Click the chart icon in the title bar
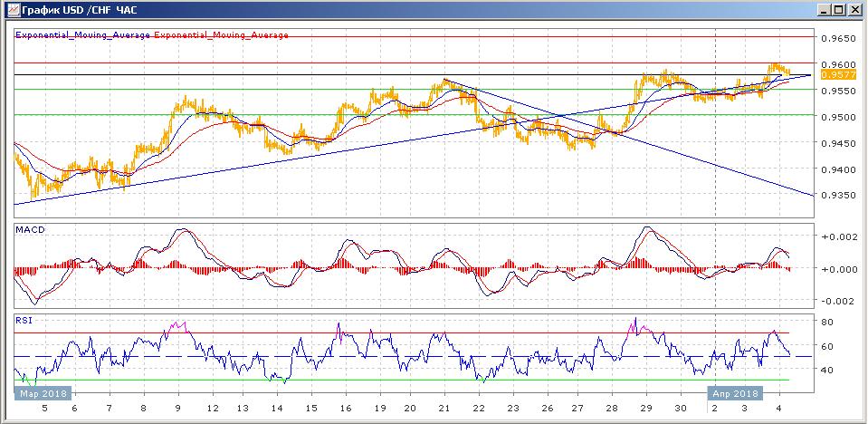 tap(12, 10)
